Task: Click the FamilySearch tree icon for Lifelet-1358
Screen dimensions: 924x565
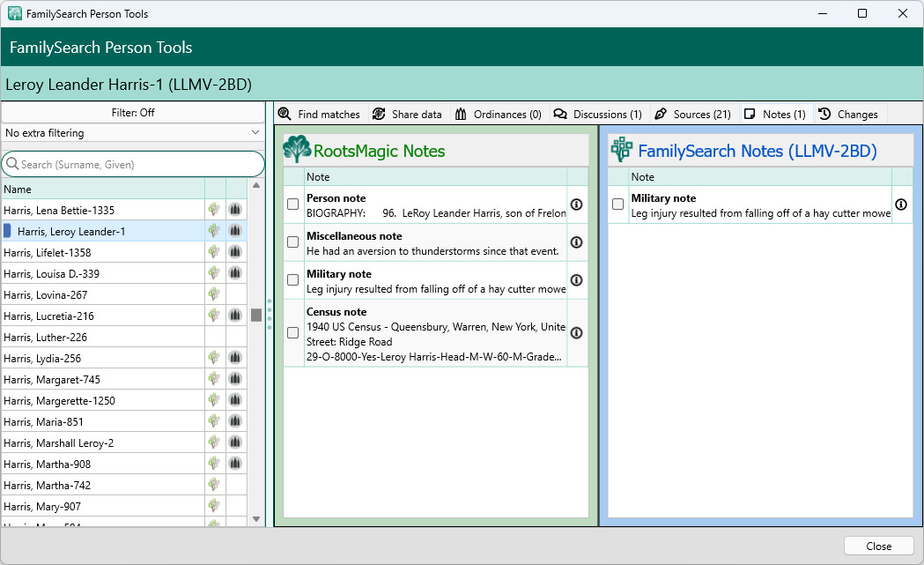Action: 214,252
